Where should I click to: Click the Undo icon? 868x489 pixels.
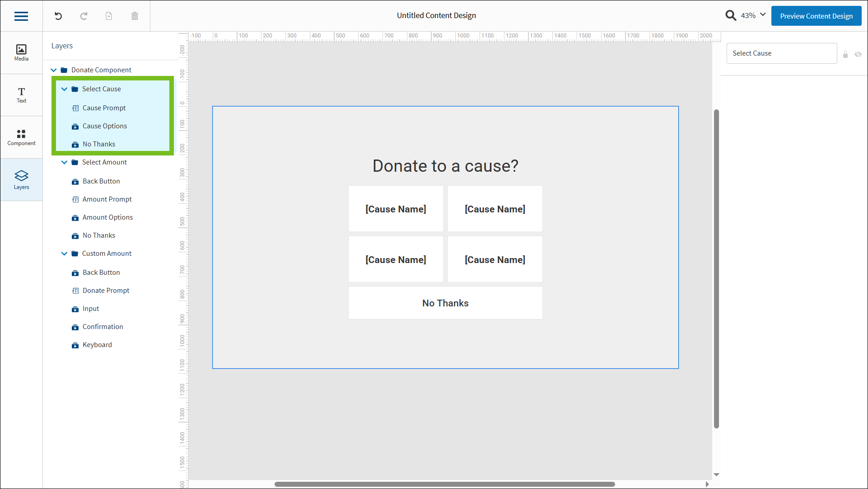(x=58, y=16)
